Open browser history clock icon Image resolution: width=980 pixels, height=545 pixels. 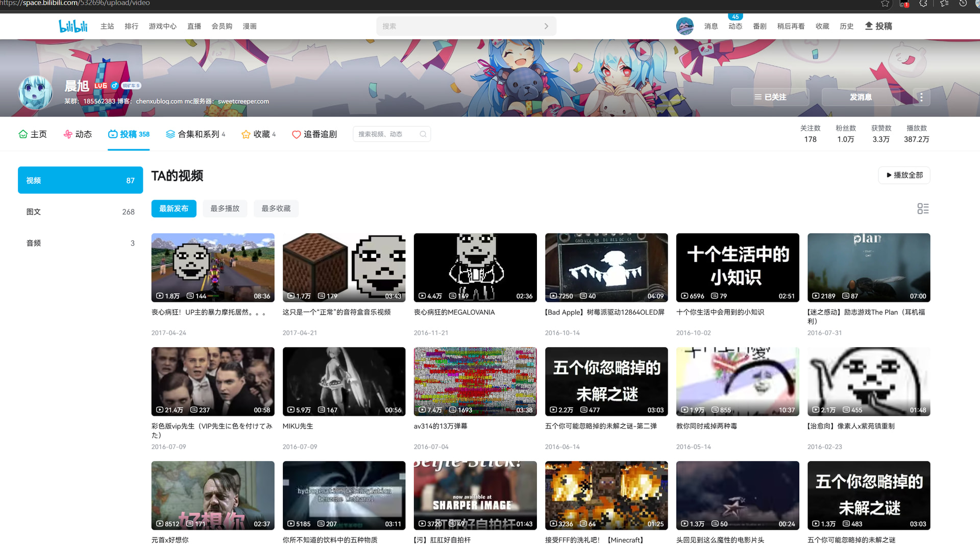[963, 4]
